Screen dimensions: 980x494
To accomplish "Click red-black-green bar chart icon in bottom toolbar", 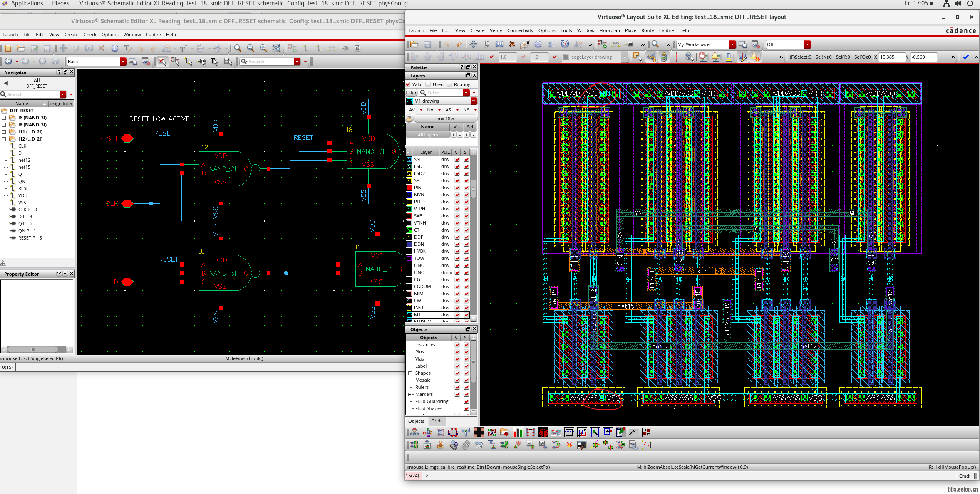I will click(518, 432).
